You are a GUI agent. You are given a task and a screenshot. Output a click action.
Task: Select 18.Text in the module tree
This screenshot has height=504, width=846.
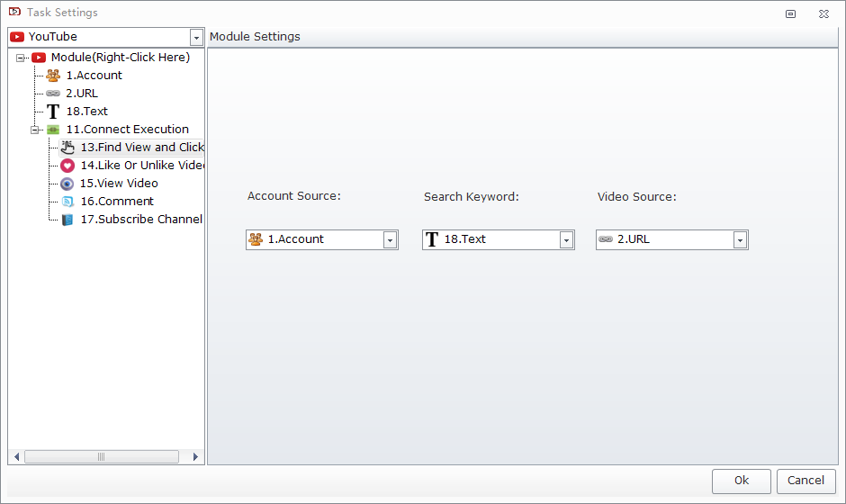pyautogui.click(x=87, y=112)
